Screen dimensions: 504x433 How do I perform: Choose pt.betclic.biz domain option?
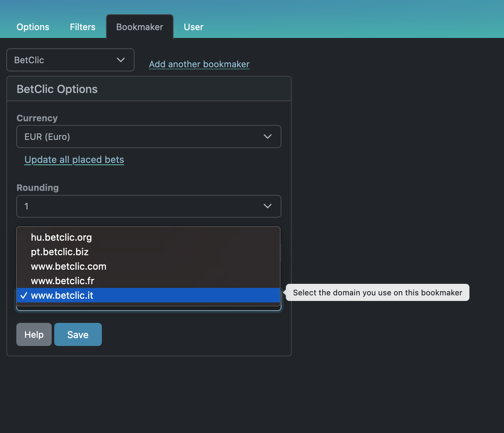click(x=148, y=252)
